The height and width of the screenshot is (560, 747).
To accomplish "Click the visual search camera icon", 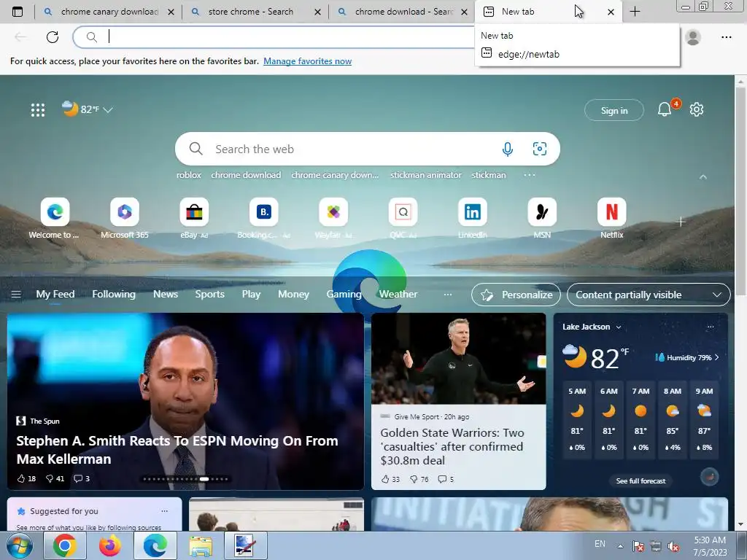I will [x=539, y=149].
